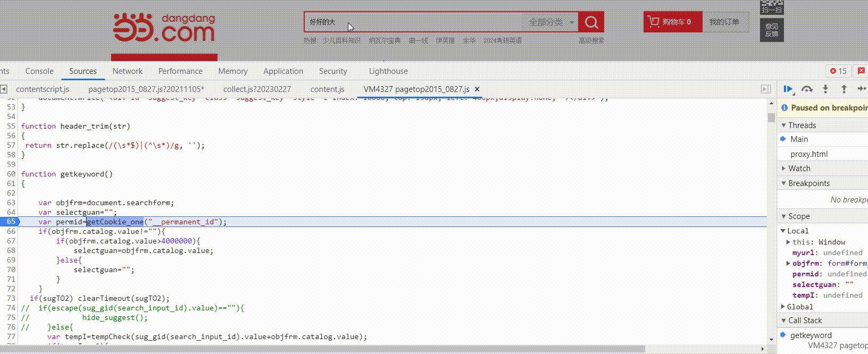This screenshot has height=354, width=868.
Task: Click the breakpoint marker on line 65
Action: click(x=10, y=222)
